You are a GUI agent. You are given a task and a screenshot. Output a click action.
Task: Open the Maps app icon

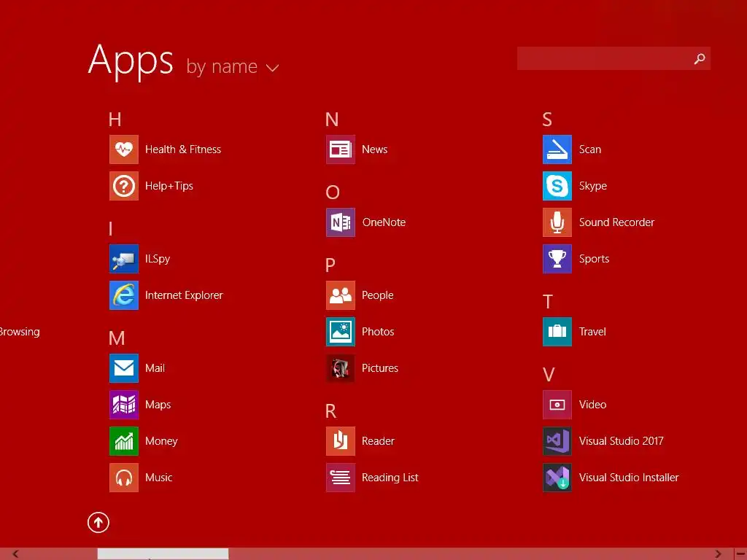[124, 405]
